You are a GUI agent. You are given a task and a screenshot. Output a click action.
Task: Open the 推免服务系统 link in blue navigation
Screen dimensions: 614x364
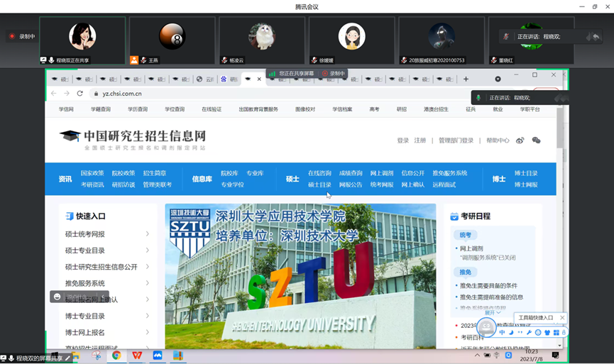click(449, 173)
